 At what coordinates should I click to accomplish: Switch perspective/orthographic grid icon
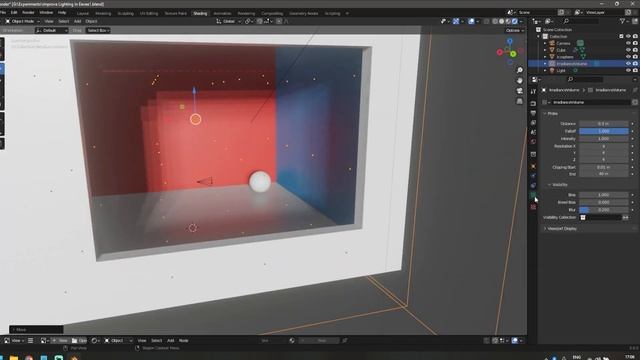coord(520,101)
